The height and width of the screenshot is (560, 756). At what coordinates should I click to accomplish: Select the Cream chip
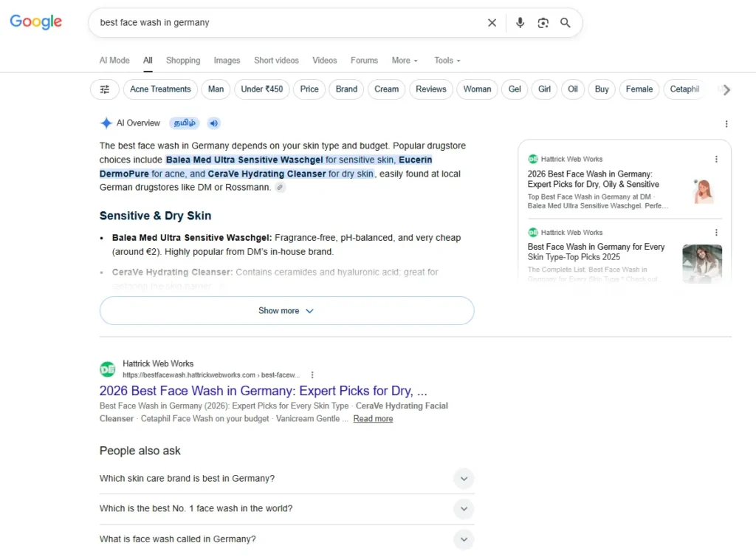[x=387, y=89]
